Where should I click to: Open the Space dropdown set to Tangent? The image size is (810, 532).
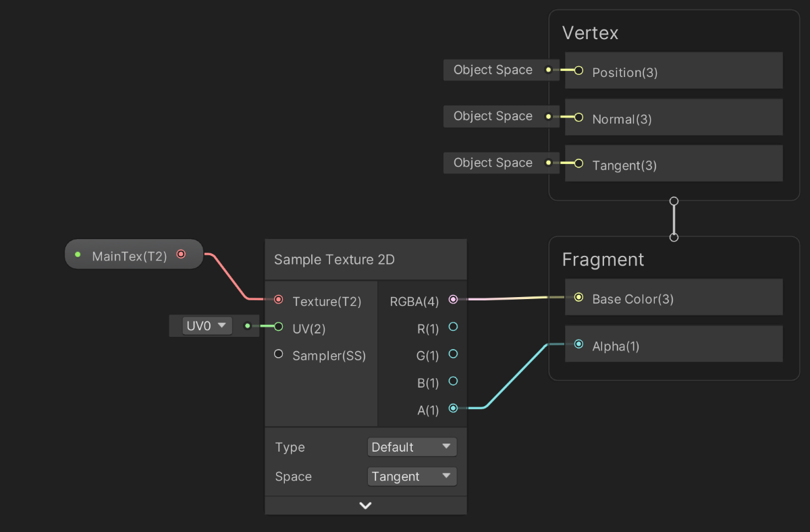pyautogui.click(x=412, y=476)
